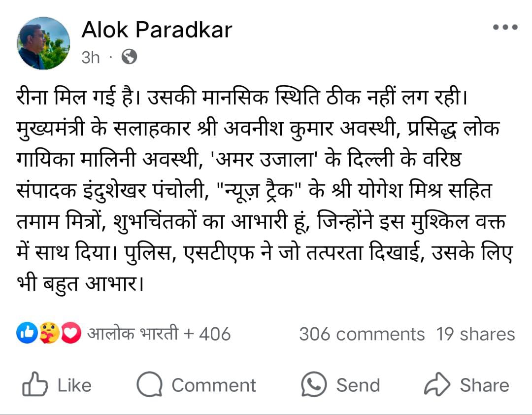Click the thumbs-up outline Like icon
The height and width of the screenshot is (415, 532).
35,385
